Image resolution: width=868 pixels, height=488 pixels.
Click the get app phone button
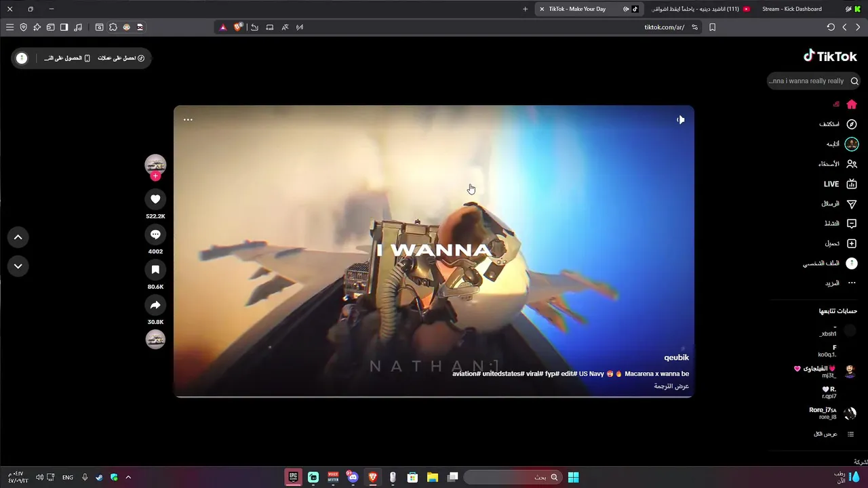click(67, 58)
